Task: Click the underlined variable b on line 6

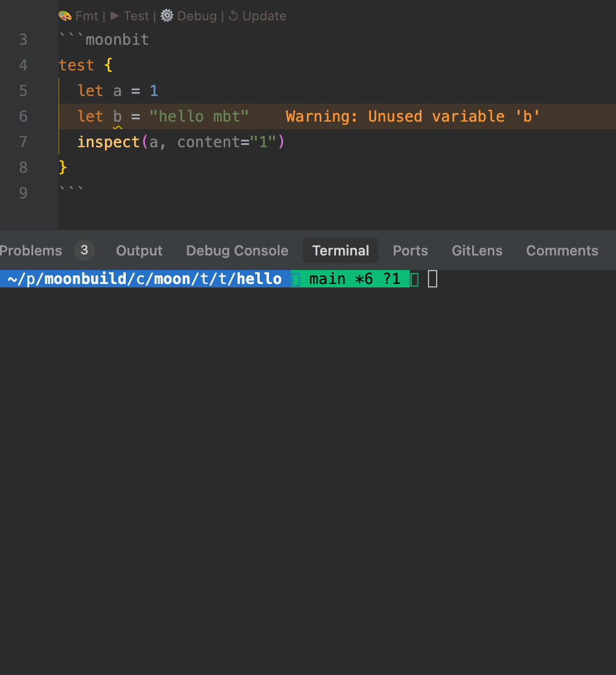Action: [x=118, y=116]
